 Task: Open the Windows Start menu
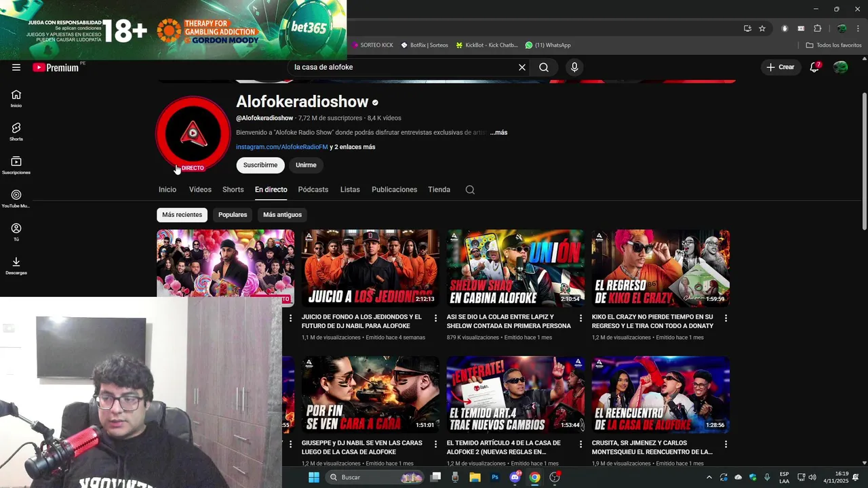(x=313, y=477)
